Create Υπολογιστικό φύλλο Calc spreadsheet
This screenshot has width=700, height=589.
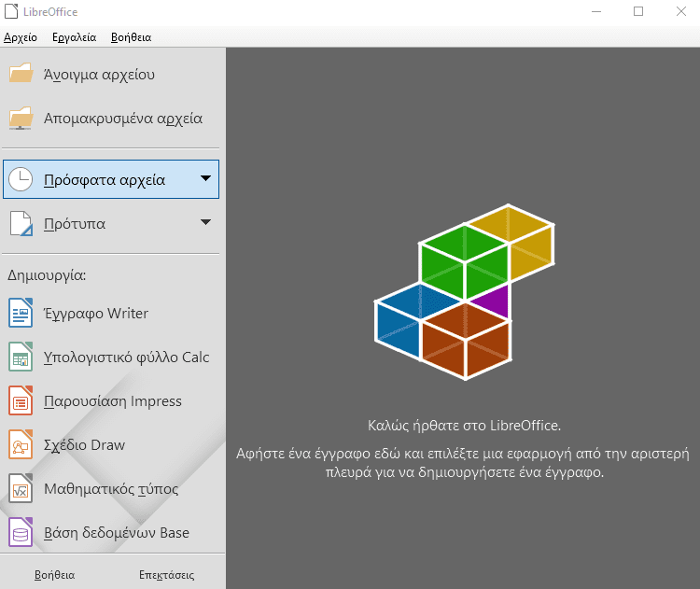111,357
